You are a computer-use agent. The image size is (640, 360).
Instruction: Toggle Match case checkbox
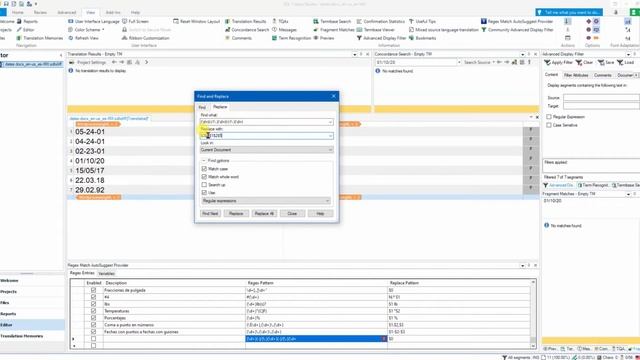click(204, 169)
